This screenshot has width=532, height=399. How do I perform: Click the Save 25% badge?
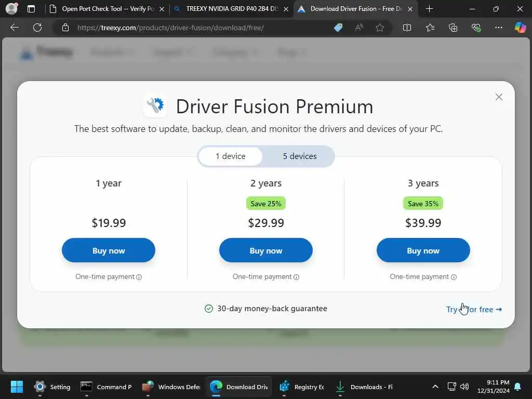(265, 204)
